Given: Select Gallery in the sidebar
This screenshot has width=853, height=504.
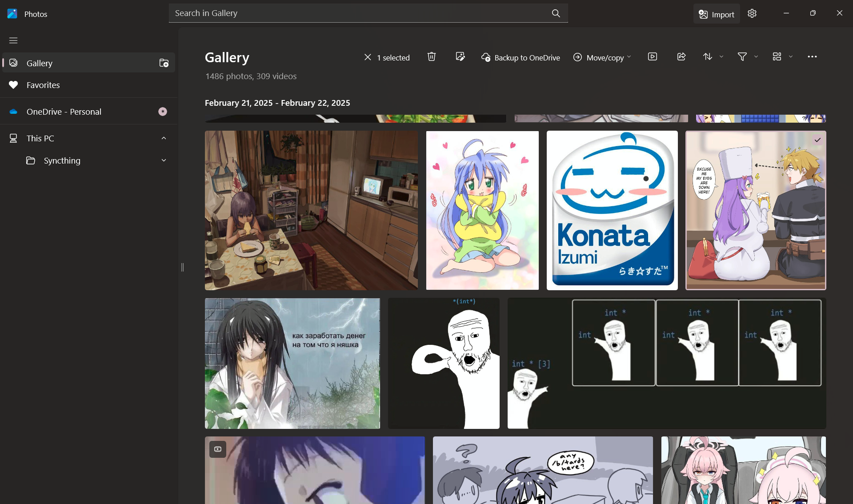Looking at the screenshot, I should coord(89,63).
